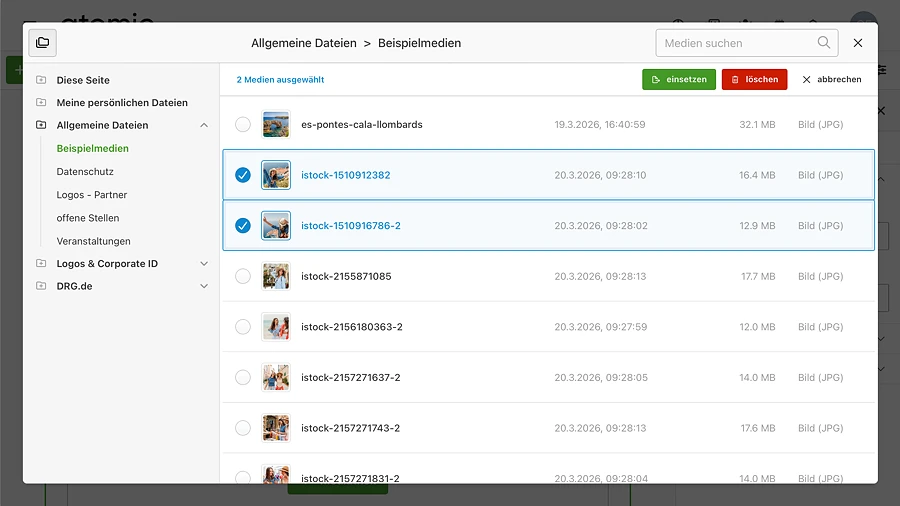Collapse the Allgemeine Dateien folder chevron
Viewport: 900px width, 506px height.
(x=204, y=126)
